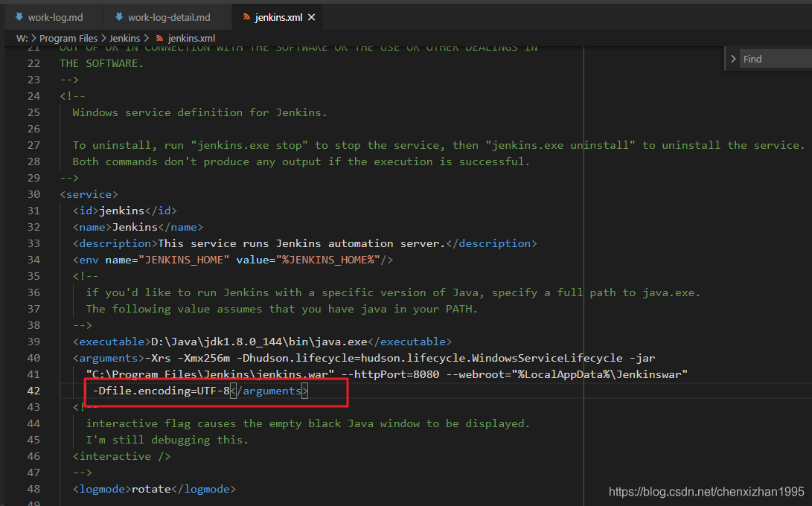
Task: Click the 'THE SOFTWARE.' comment line
Action: [x=101, y=63]
